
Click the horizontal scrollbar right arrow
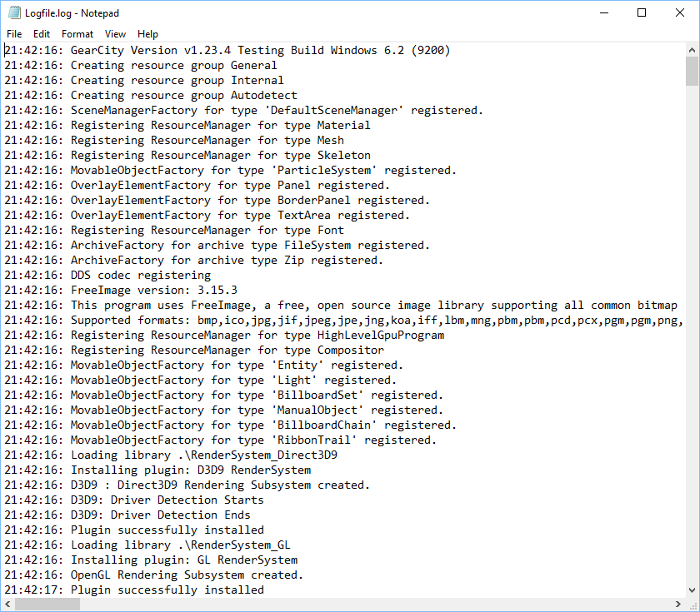click(677, 604)
